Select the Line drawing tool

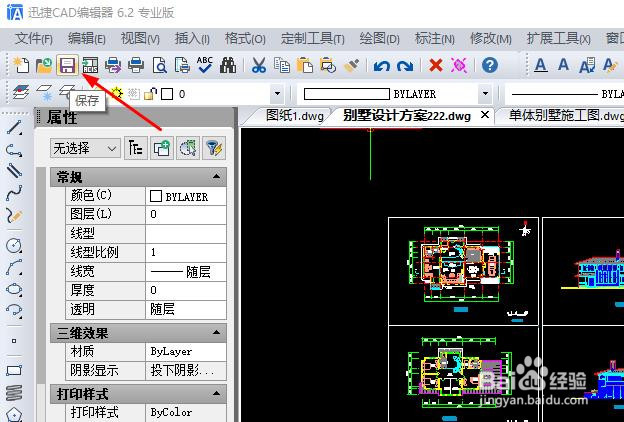click(14, 128)
